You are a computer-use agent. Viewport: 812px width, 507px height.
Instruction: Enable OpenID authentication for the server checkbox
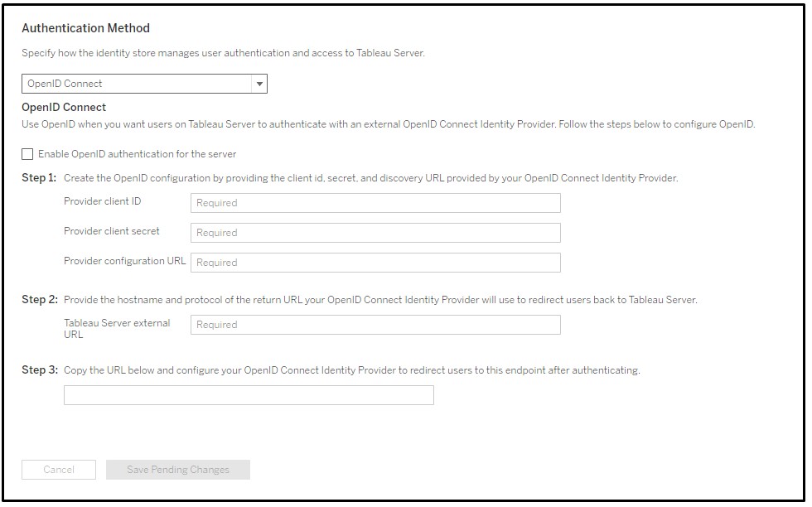click(27, 154)
